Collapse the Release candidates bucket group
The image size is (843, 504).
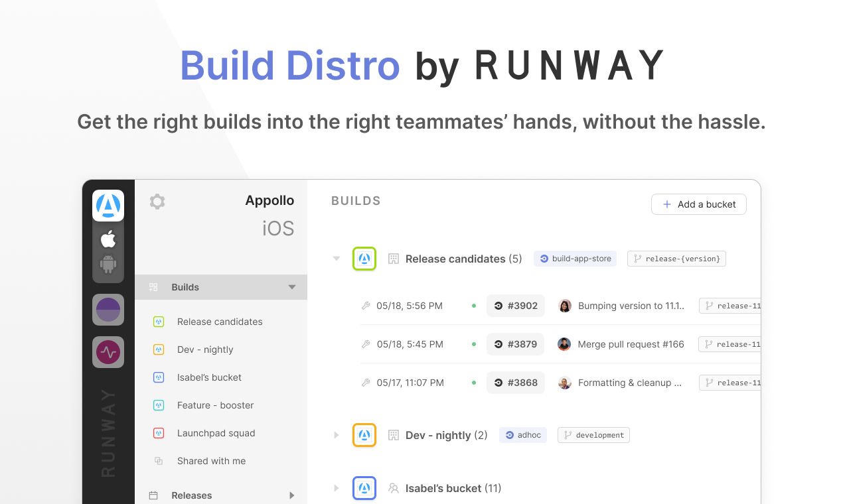point(337,259)
